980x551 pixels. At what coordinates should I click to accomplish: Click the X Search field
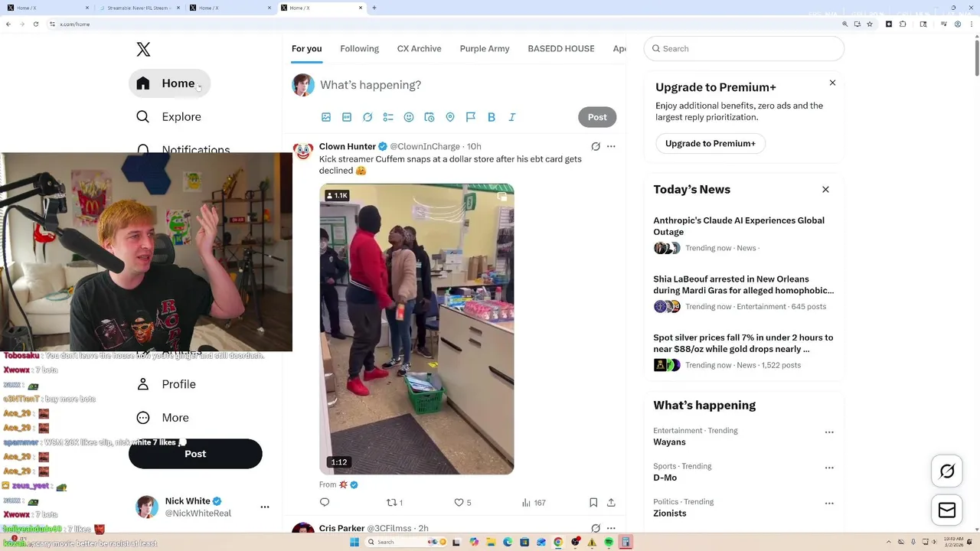coord(744,48)
